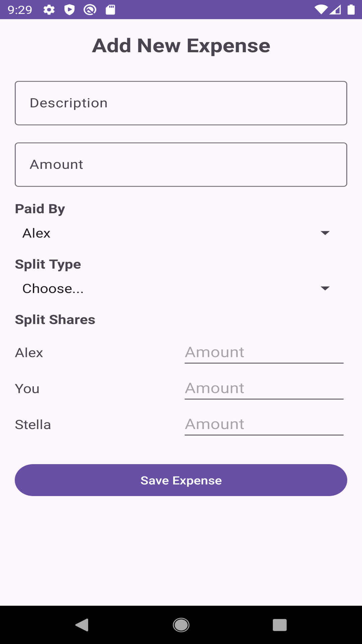This screenshot has height=644, width=362.
Task: Tap the cellular signal strength icon
Action: point(335,10)
